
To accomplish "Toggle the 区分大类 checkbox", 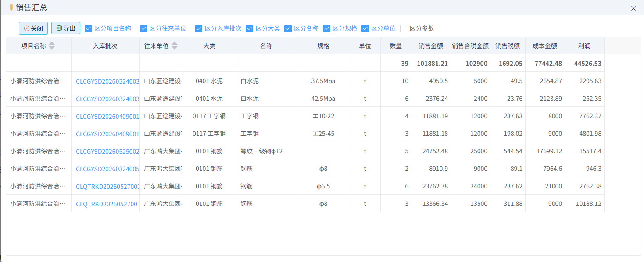I will (250, 28).
